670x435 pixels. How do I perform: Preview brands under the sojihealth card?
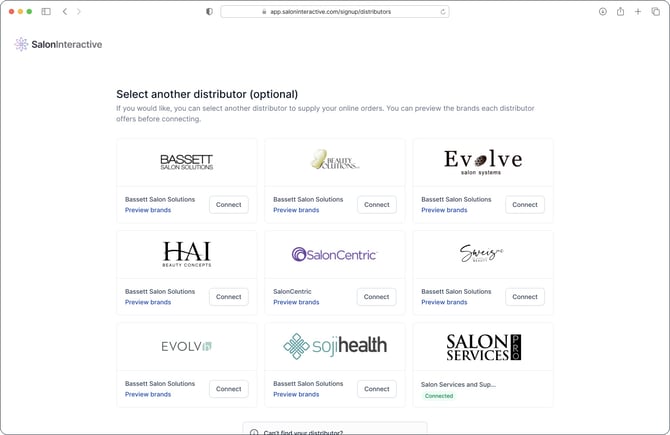click(x=296, y=394)
